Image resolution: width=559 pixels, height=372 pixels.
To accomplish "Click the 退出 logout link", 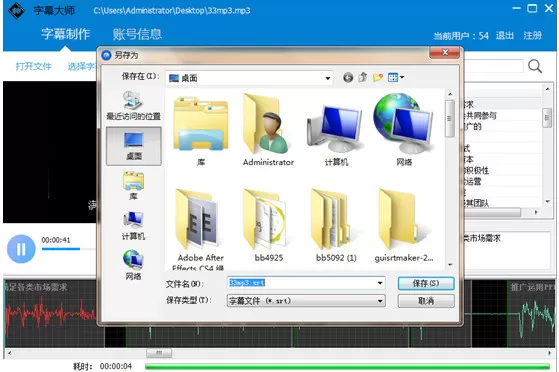I will 505,36.
